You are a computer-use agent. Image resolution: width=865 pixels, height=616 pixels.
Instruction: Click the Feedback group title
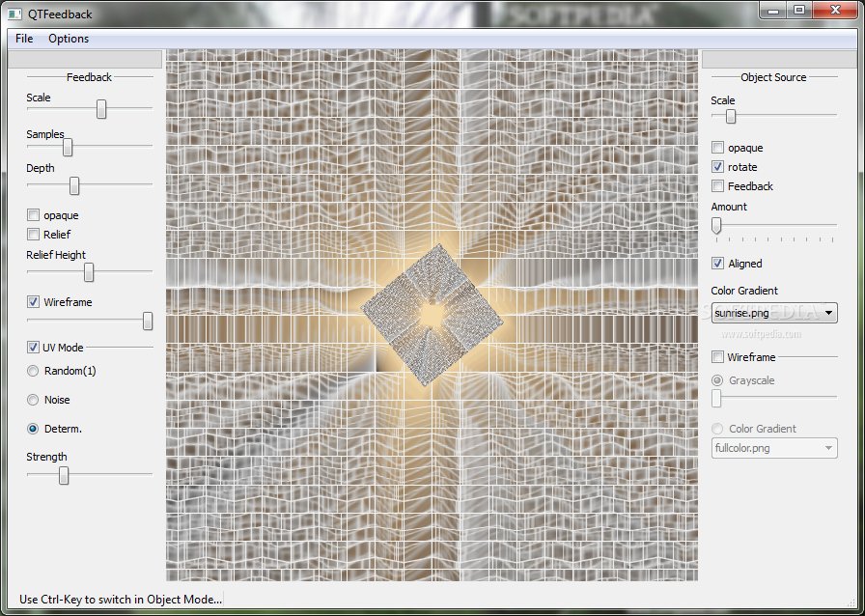(90, 77)
